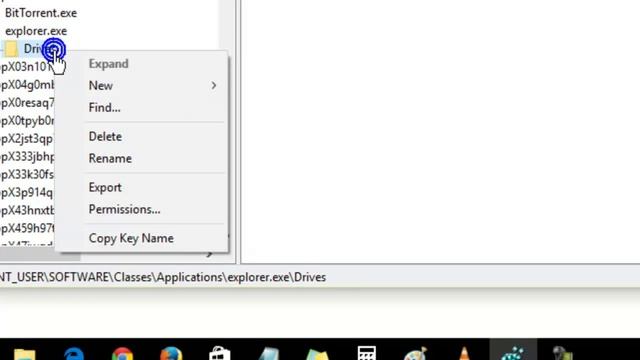Click the registry path in status bar

coord(163,278)
